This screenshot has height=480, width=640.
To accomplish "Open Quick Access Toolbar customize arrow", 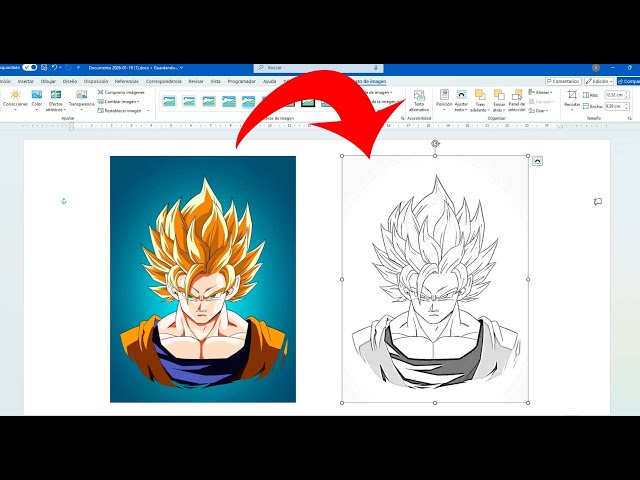I will click(x=78, y=68).
